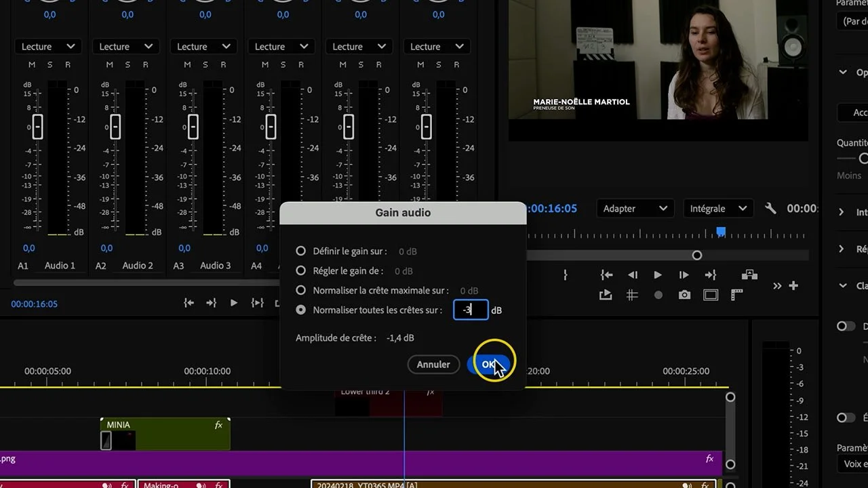This screenshot has width=868, height=488.
Task: Click the Export Frame camera icon
Action: tap(684, 295)
